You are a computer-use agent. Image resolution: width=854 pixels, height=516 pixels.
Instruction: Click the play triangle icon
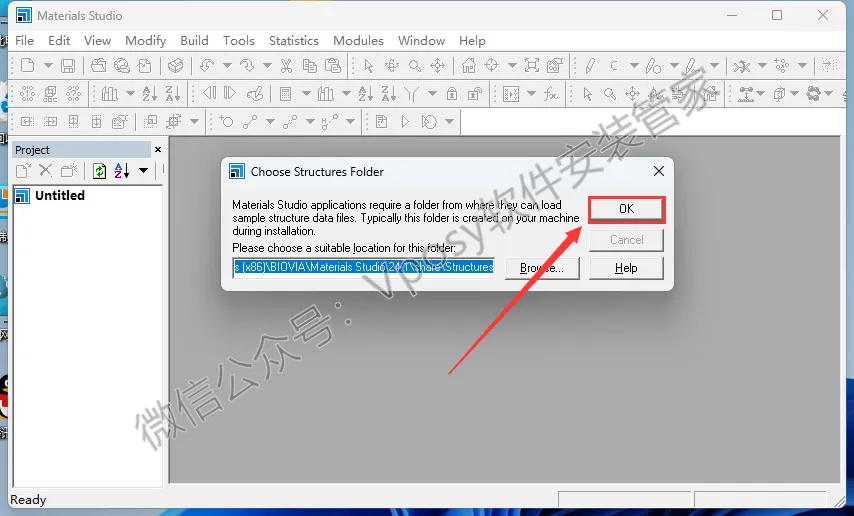point(405,122)
